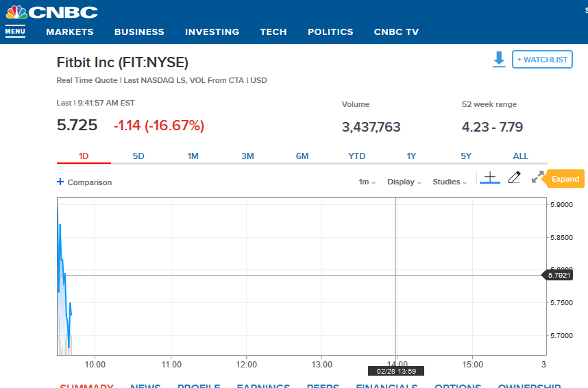The image size is (588, 388).
Task: Click the 13:00 time axis label
Action: (x=321, y=365)
